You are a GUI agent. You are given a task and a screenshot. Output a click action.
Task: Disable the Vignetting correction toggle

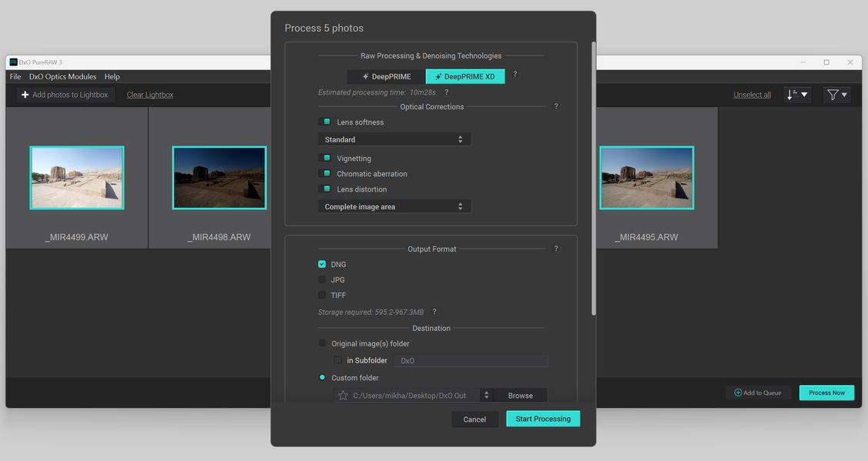[325, 159]
